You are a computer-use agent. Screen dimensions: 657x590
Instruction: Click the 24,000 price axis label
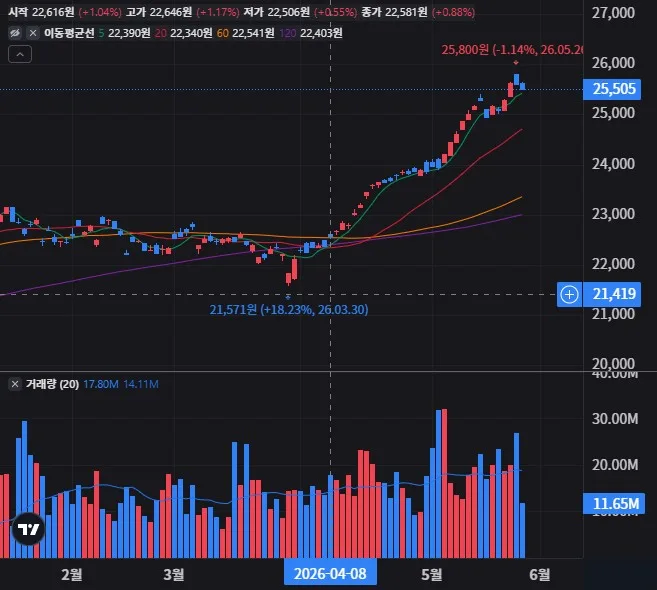[613, 164]
